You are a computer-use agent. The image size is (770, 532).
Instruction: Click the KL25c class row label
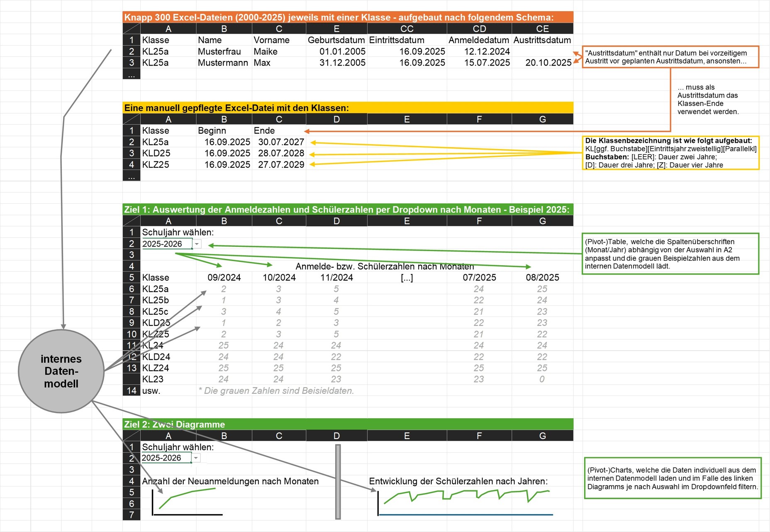155,312
